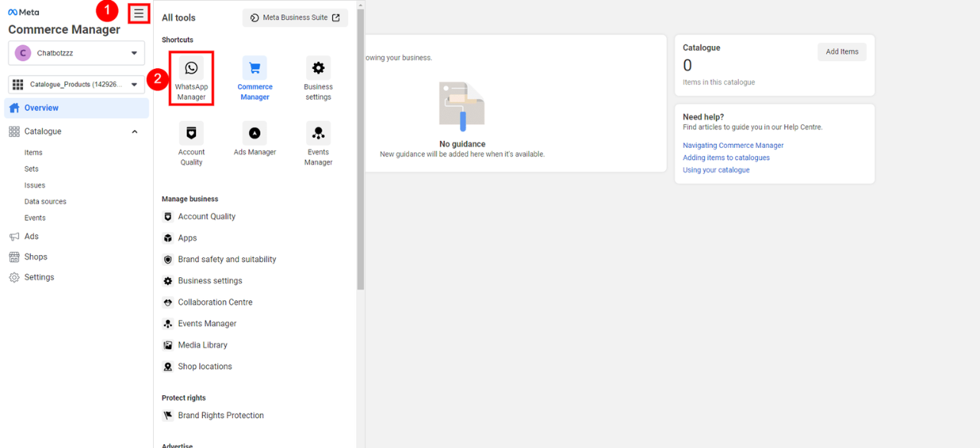Image resolution: width=980 pixels, height=448 pixels.
Task: Click the Shops storefront icon
Action: (15, 257)
